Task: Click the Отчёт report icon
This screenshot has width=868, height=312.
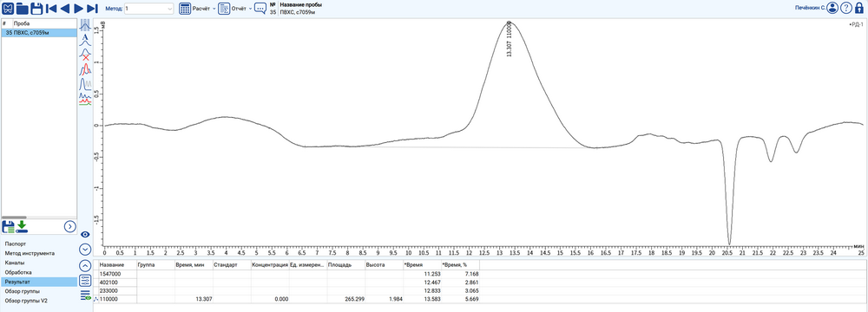Action: click(224, 9)
